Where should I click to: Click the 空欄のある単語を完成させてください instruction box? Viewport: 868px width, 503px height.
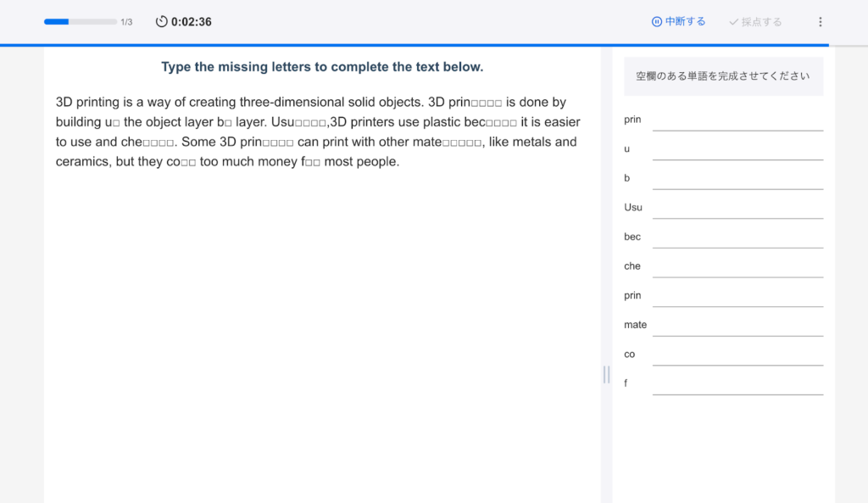(x=723, y=76)
